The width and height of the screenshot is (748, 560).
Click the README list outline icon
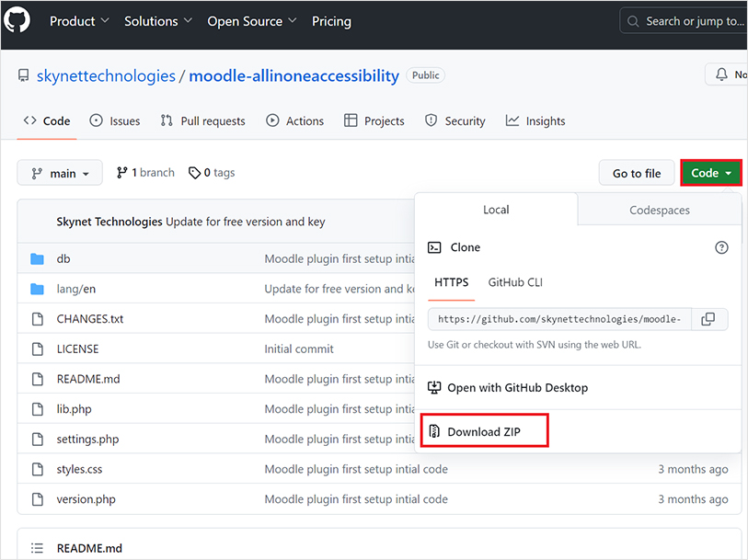point(38,548)
